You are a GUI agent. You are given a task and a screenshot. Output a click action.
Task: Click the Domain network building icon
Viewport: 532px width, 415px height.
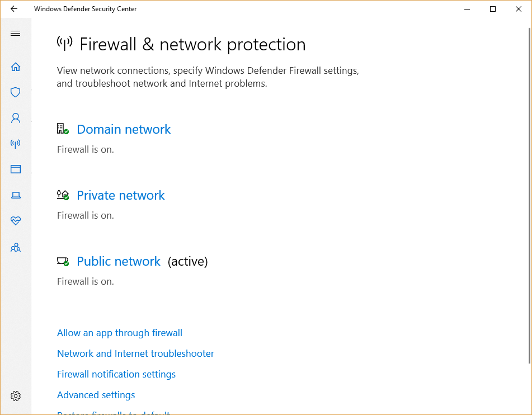tap(63, 129)
